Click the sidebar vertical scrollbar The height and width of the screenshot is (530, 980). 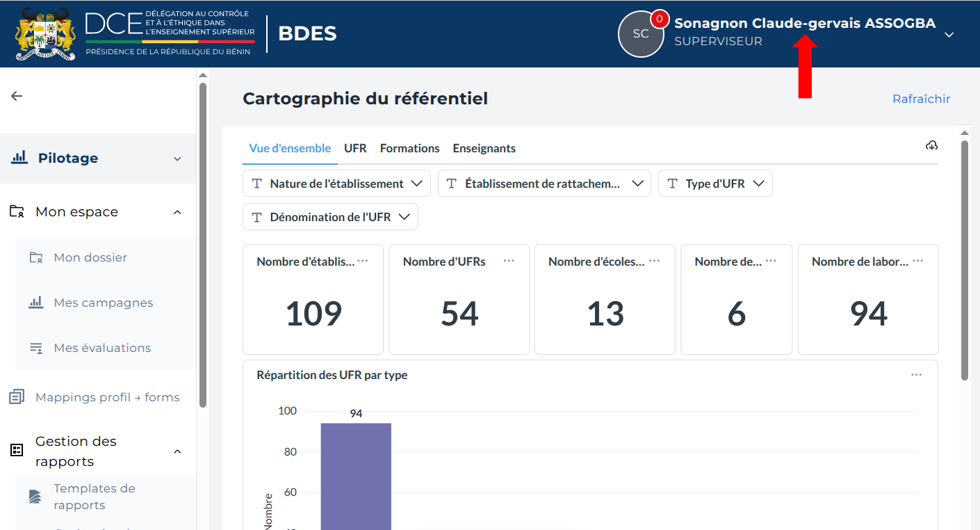pos(203,243)
